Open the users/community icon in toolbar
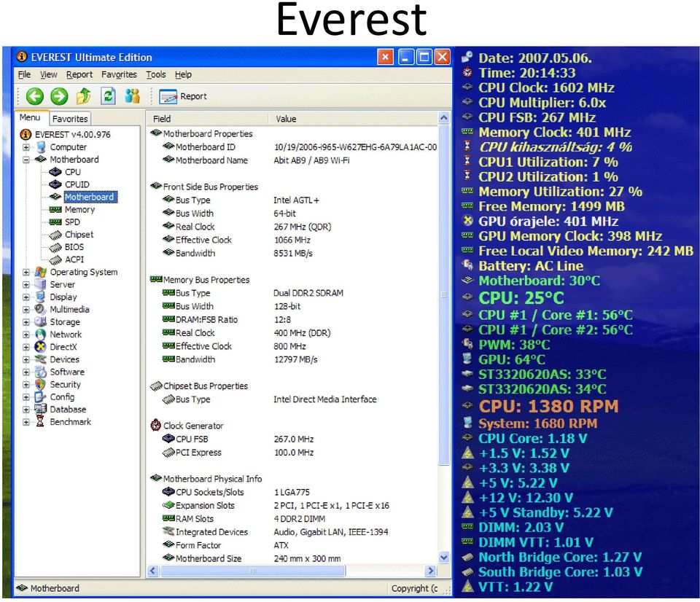Screen dimensions: 700x602 (132, 95)
